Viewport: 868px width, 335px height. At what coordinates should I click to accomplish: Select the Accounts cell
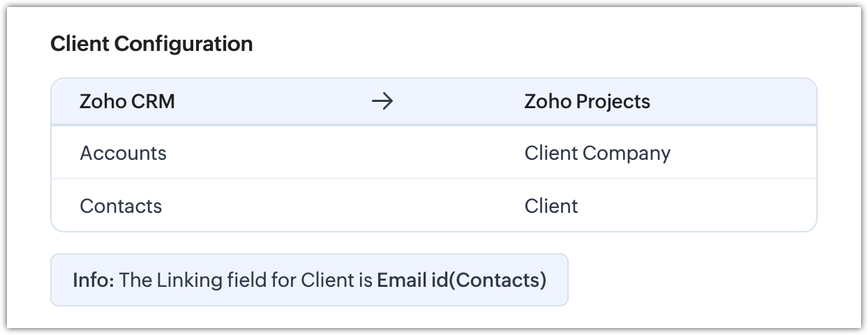tap(123, 153)
